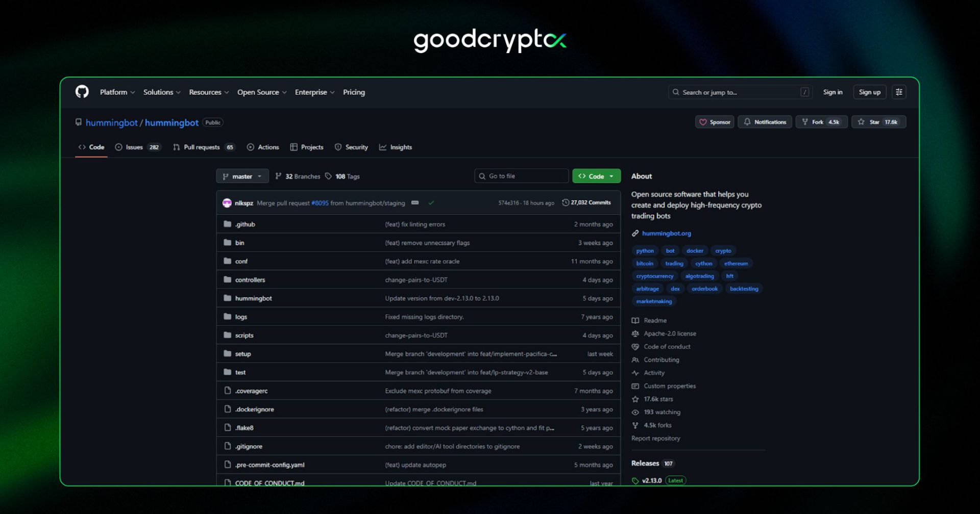This screenshot has height=514, width=980.
Task: Switch to the Issues tab
Action: 138,147
